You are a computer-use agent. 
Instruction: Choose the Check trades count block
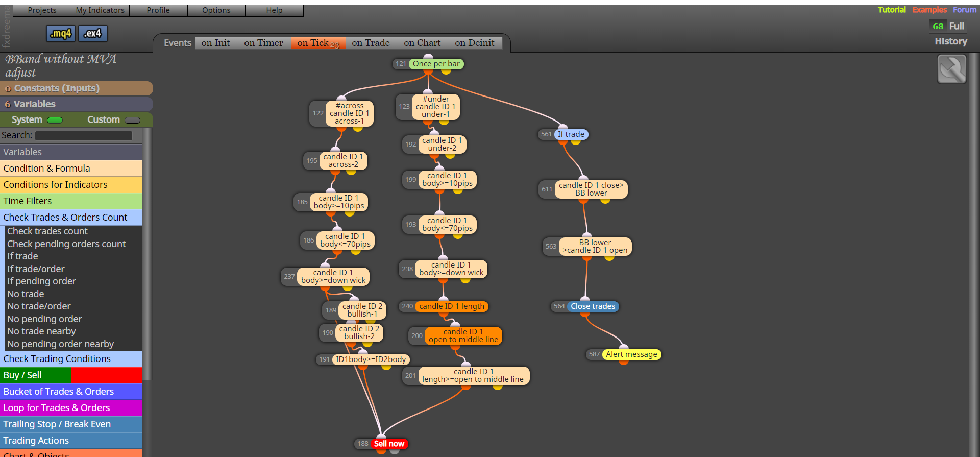pyautogui.click(x=47, y=231)
